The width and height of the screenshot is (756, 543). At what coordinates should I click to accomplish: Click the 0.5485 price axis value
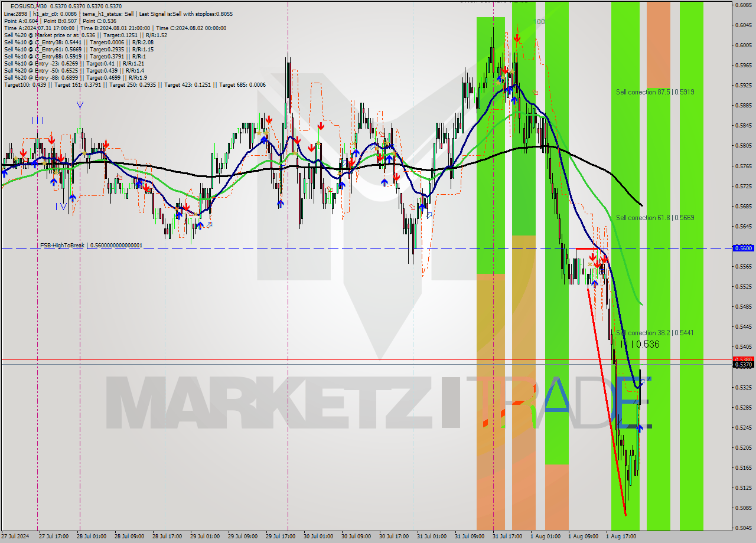[x=744, y=306]
